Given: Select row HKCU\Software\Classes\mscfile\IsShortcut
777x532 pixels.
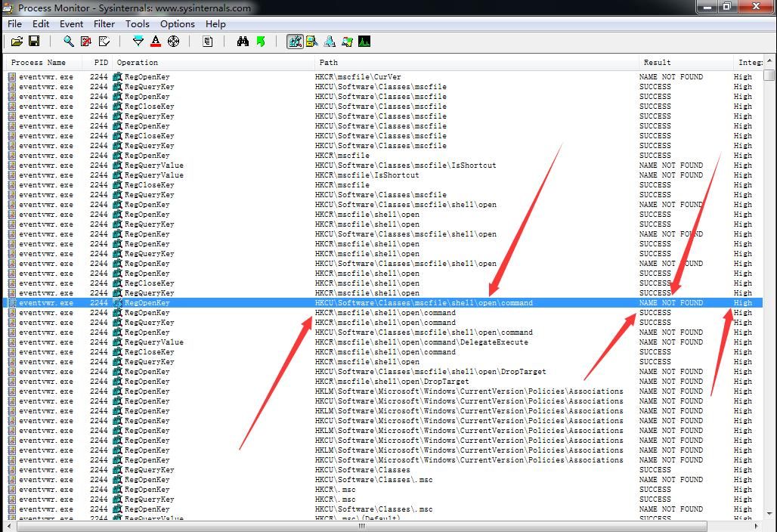Looking at the screenshot, I should click(383, 165).
